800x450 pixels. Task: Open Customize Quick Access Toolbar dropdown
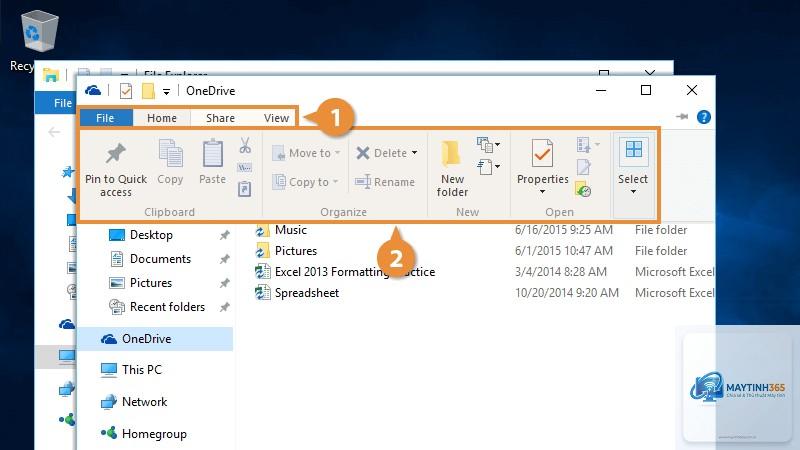166,92
